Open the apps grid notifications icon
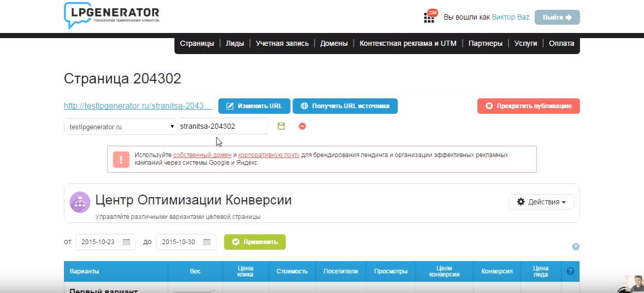644x293 pixels. coord(429,18)
